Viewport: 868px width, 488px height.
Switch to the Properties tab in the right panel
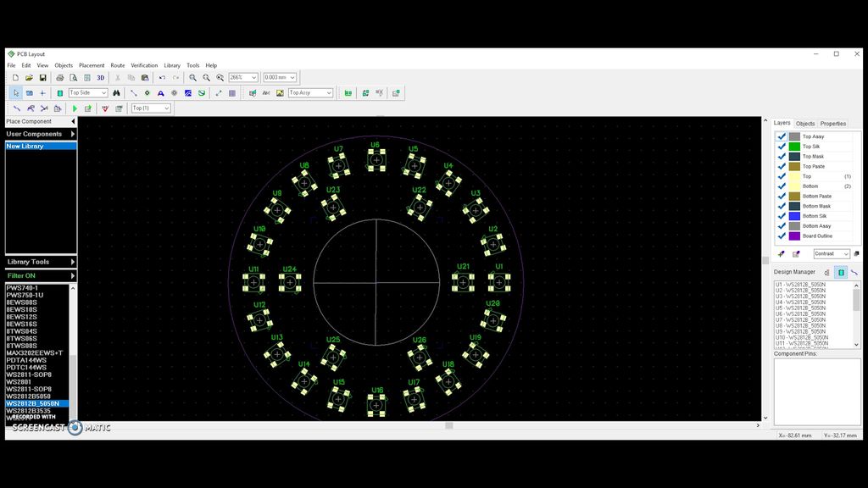click(832, 124)
